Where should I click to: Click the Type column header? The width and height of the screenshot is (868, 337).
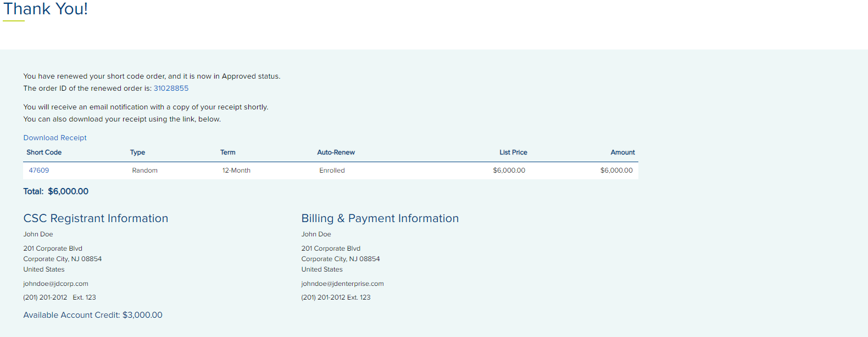click(137, 152)
